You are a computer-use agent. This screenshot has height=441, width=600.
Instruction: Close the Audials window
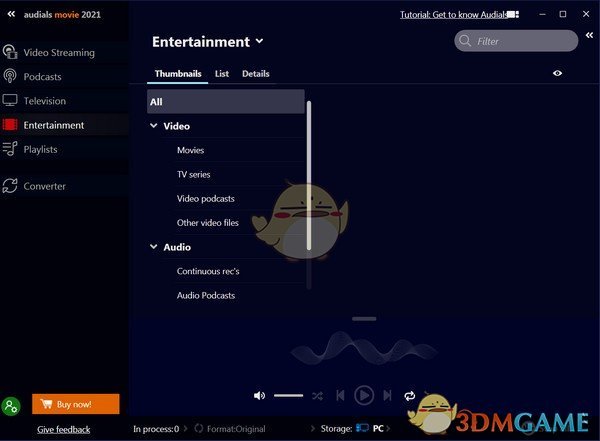[586, 14]
